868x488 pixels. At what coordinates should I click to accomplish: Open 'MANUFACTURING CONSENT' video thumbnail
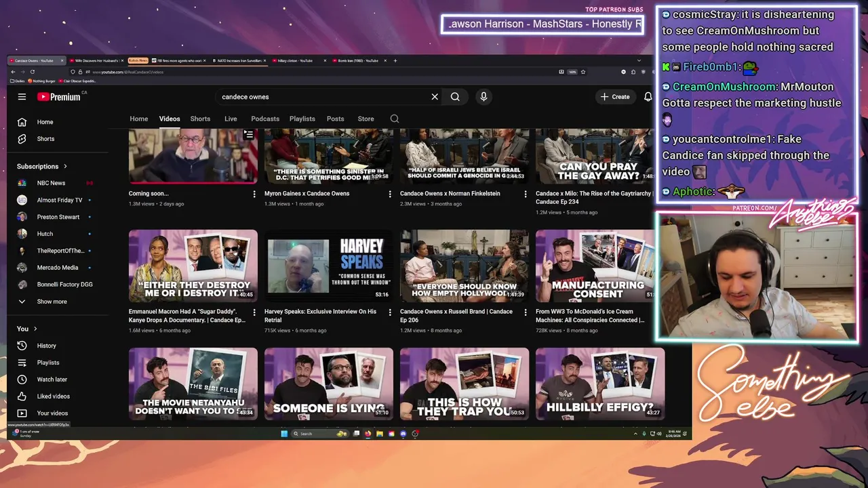(x=595, y=266)
